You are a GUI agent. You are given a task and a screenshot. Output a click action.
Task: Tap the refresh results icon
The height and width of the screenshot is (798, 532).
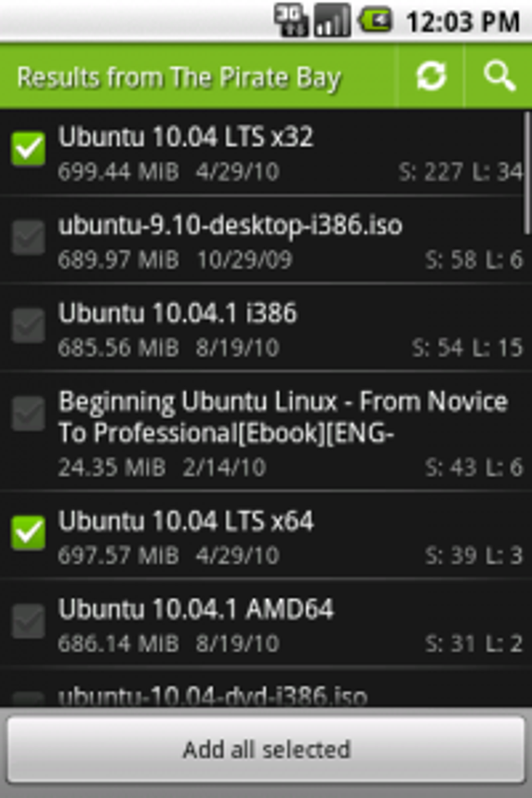pyautogui.click(x=431, y=76)
